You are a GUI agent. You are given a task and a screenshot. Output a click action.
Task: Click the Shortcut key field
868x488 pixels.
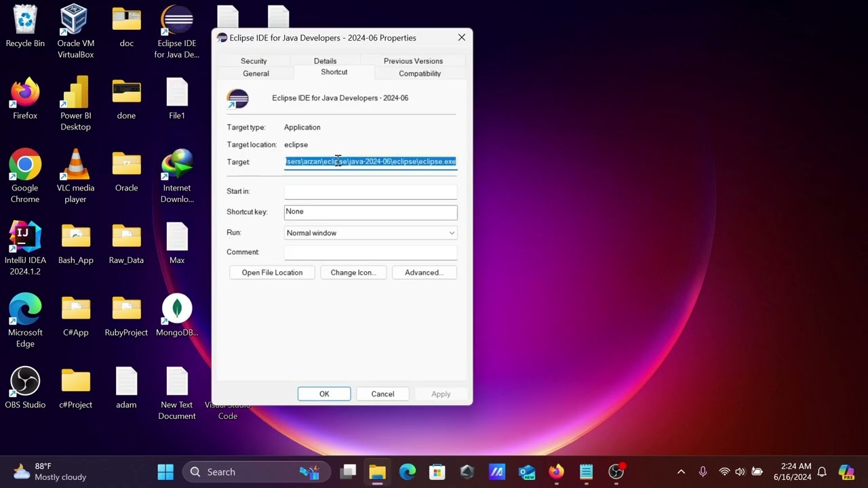point(370,212)
